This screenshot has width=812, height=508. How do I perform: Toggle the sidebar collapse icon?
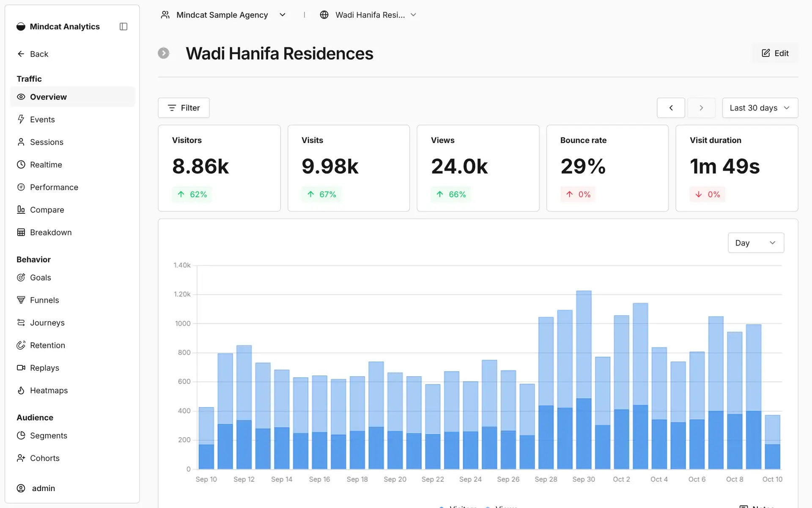coord(123,27)
